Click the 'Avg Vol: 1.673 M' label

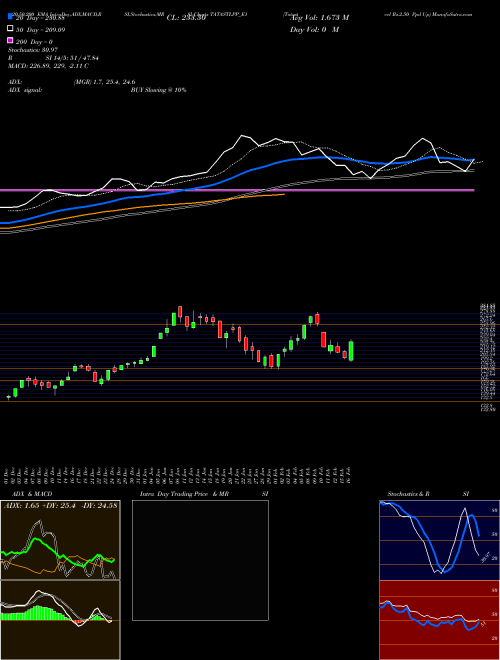[322, 18]
